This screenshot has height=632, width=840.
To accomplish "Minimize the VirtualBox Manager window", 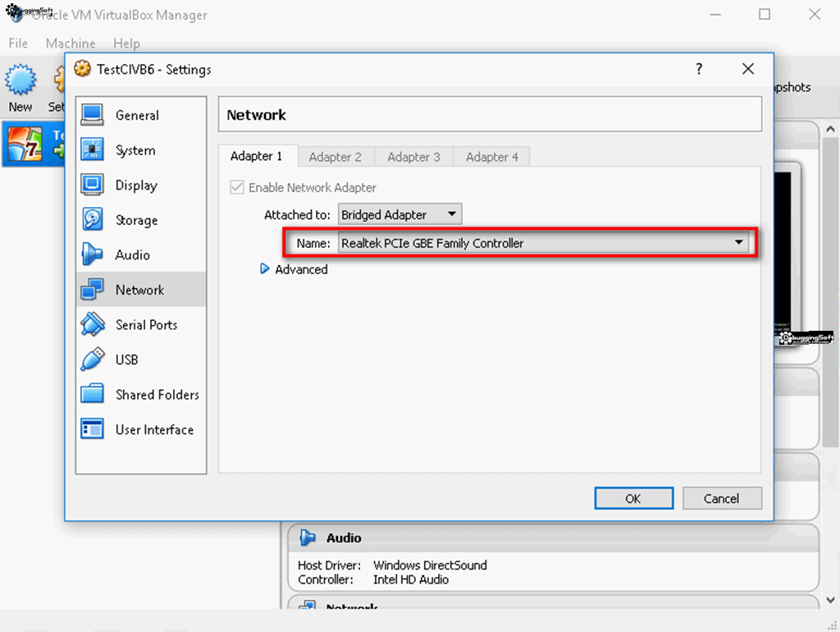I will pos(715,15).
